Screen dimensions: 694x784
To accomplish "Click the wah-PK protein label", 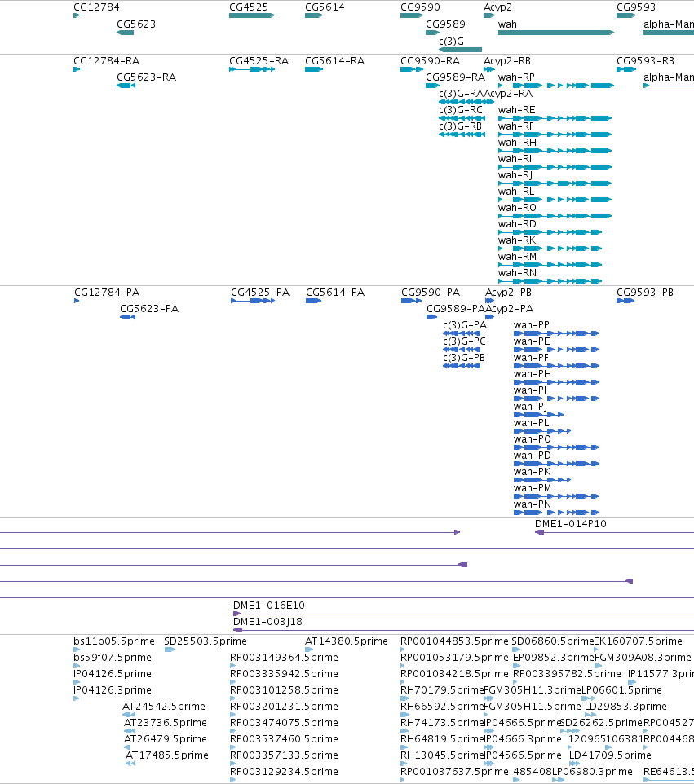I will tap(532, 472).
